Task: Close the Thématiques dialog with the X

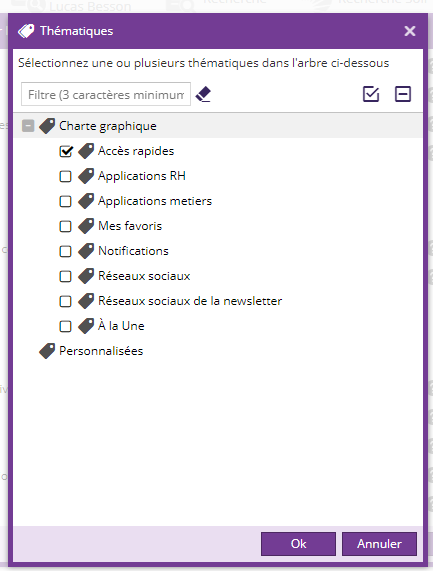Action: tap(410, 31)
